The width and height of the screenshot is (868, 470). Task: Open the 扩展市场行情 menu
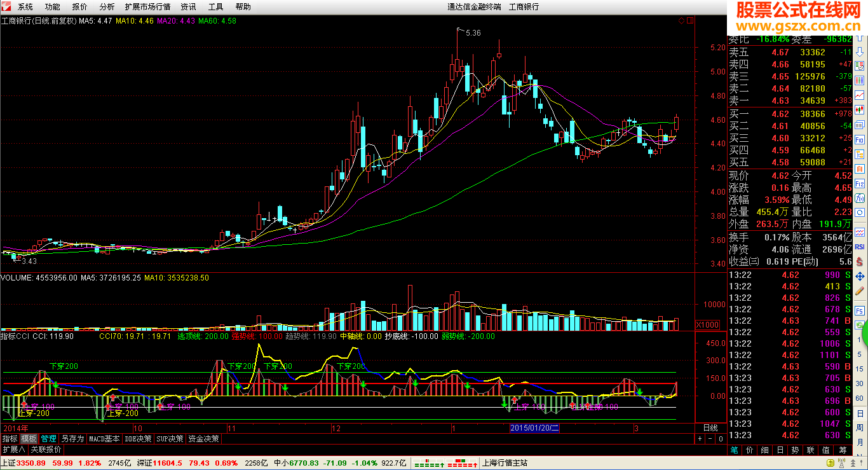click(x=148, y=6)
